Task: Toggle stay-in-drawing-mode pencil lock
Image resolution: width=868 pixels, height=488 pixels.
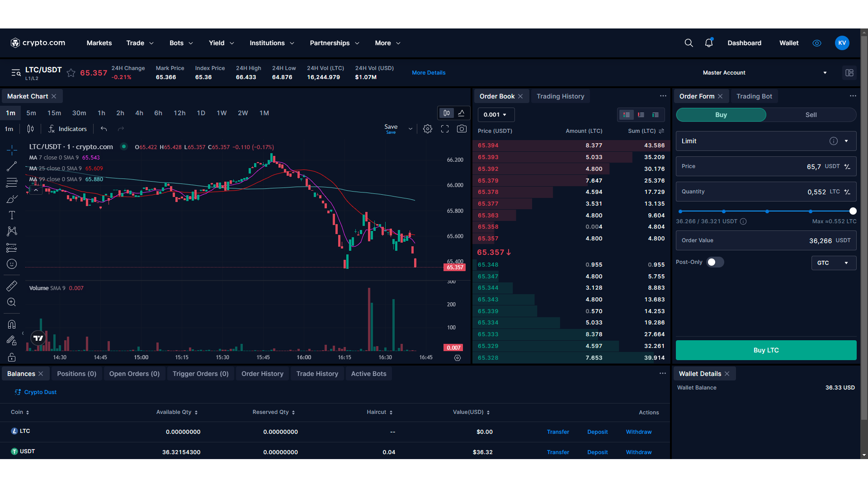Action: [12, 340]
